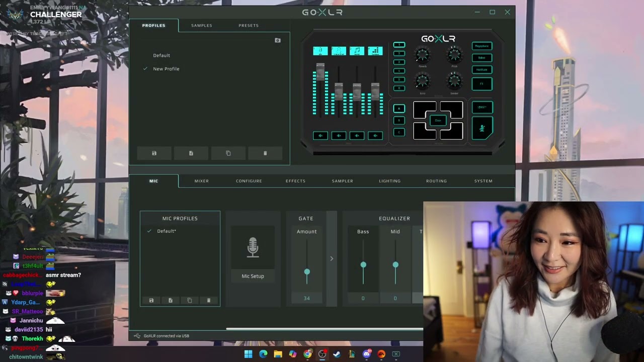Open the Windows Start menu
644x362 pixels.
(249, 354)
